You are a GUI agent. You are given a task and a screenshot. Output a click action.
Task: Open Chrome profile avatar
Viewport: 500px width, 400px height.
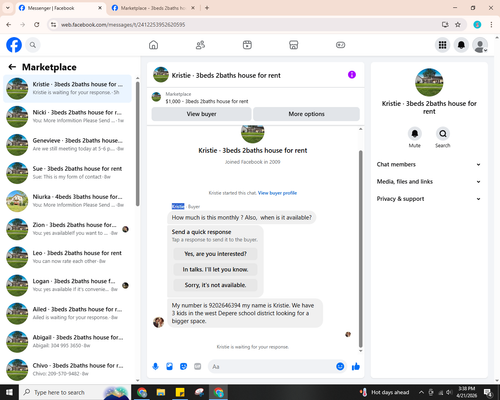pos(477,25)
